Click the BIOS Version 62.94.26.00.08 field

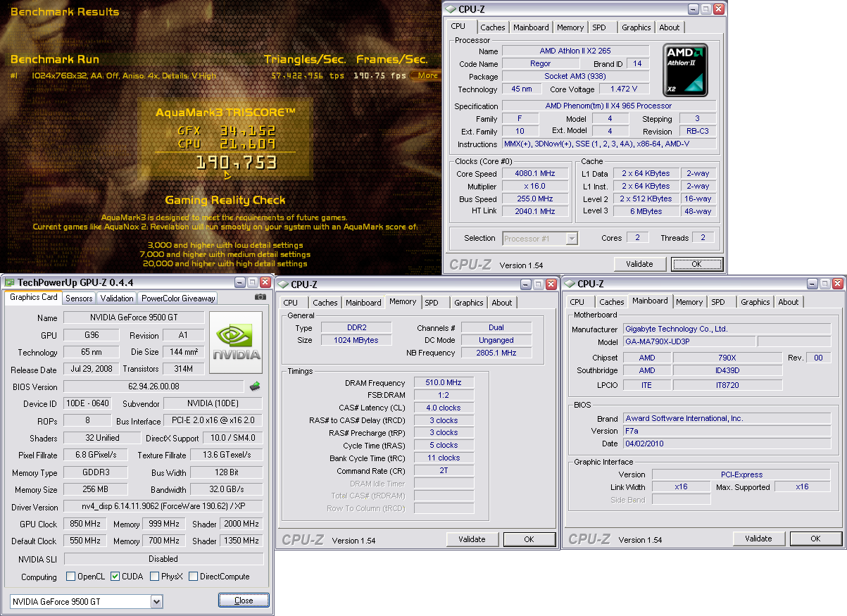click(155, 386)
